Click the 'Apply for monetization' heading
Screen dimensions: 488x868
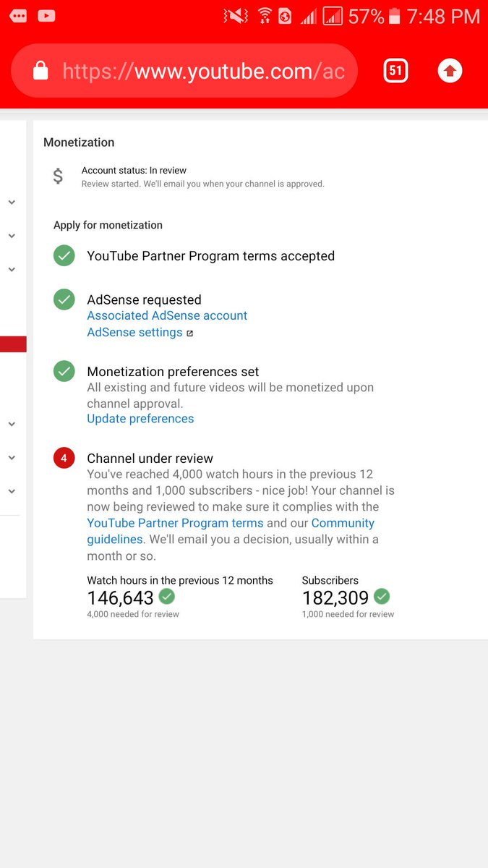pyautogui.click(x=108, y=225)
